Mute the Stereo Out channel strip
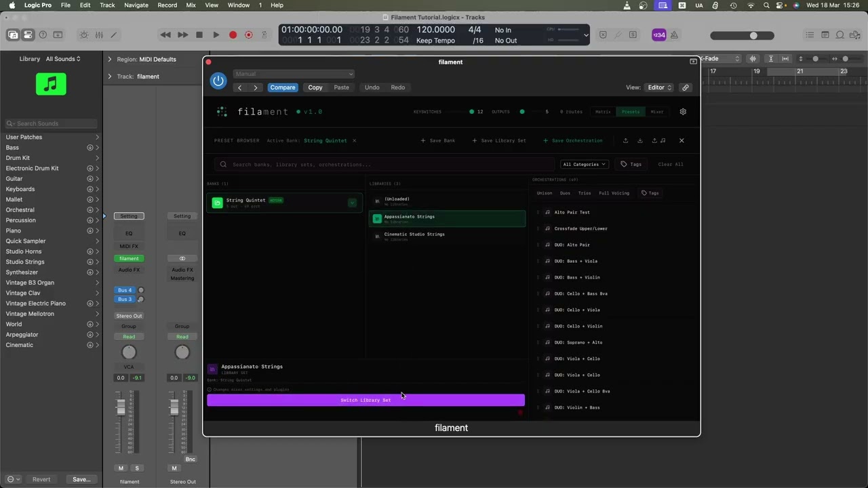The width and height of the screenshot is (868, 488). (174, 468)
